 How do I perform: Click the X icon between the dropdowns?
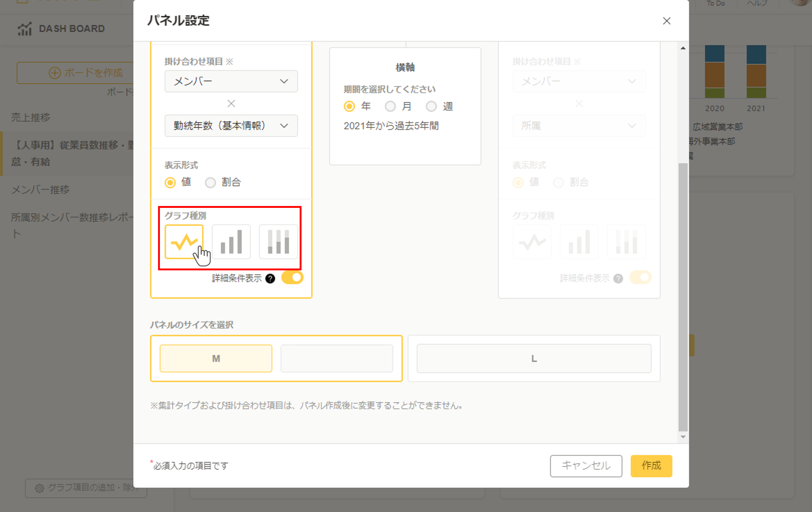pyautogui.click(x=231, y=103)
